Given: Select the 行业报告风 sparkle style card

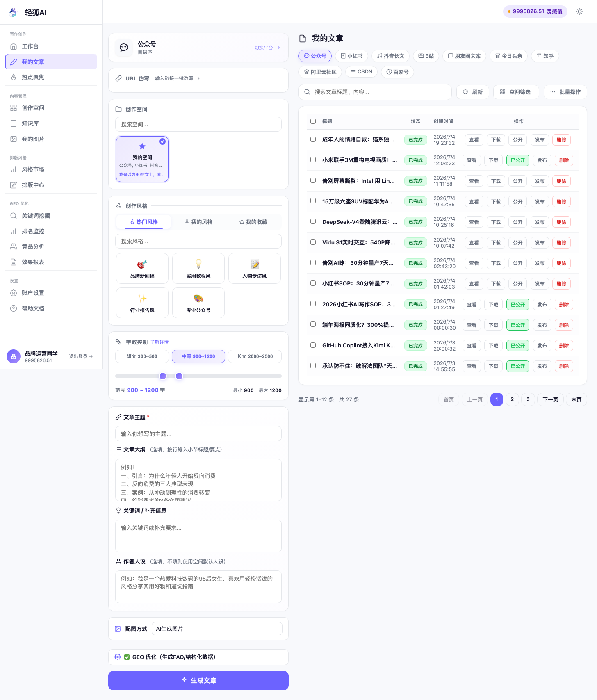Looking at the screenshot, I should click(142, 303).
